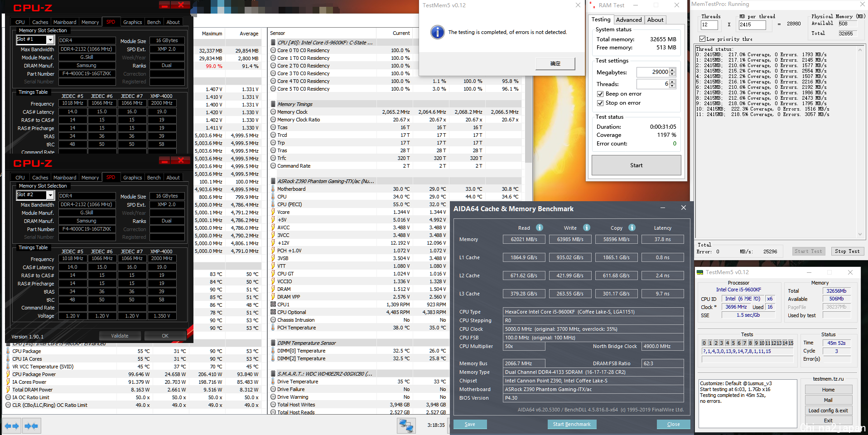Viewport: 868px width, 435px height.
Task: Click the Memory Timings group icon
Action: click(273, 104)
